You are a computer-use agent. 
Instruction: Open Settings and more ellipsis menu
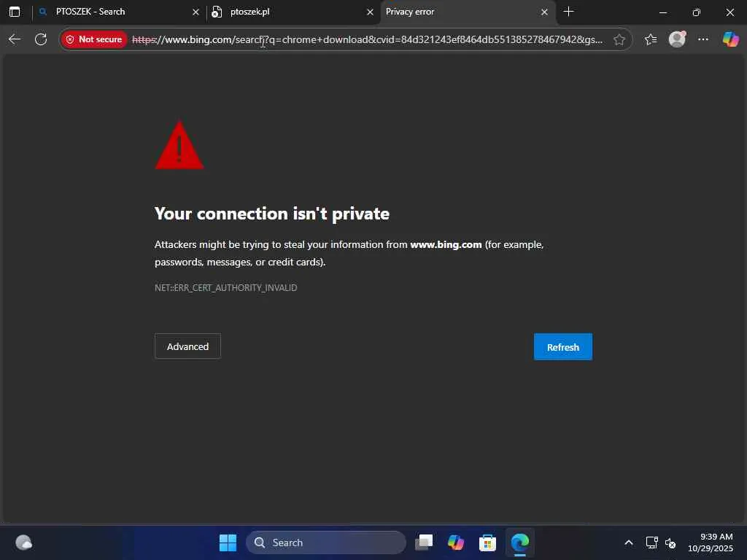click(703, 39)
